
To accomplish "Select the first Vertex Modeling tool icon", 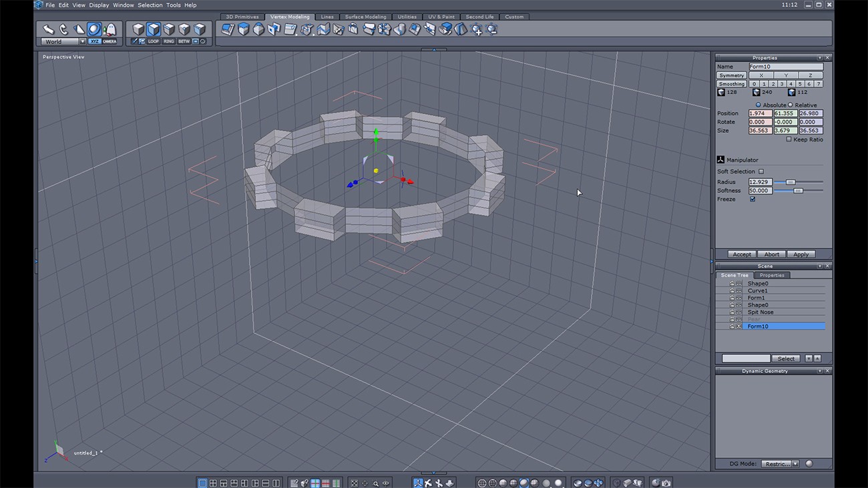I will click(x=228, y=29).
